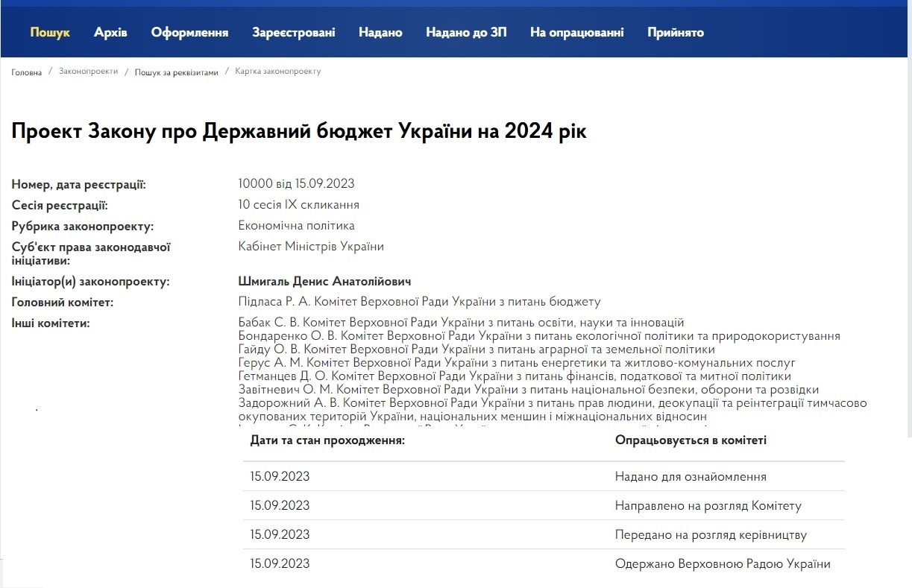Open the Пошук navigation tab

(50, 32)
